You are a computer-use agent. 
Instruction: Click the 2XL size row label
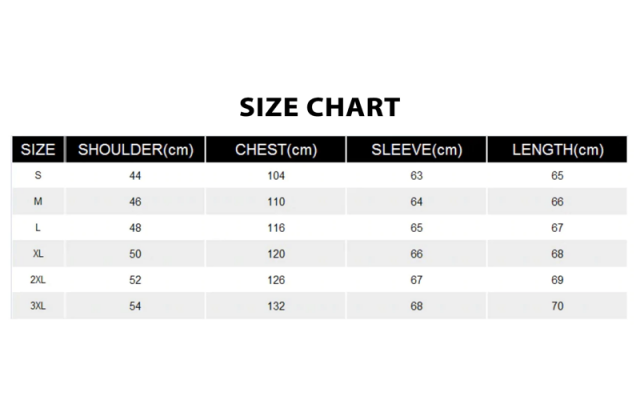(38, 280)
